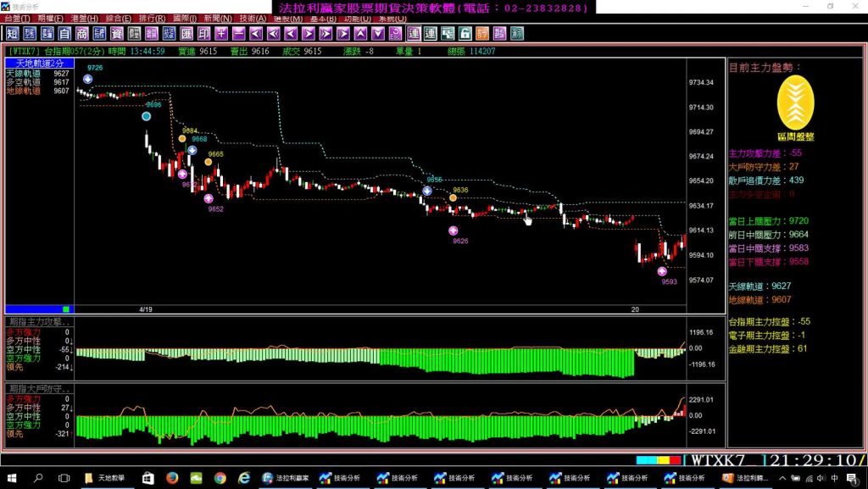Click the purple plus zoom-in icon
The width and height of the screenshot is (868, 489).
coord(221,34)
